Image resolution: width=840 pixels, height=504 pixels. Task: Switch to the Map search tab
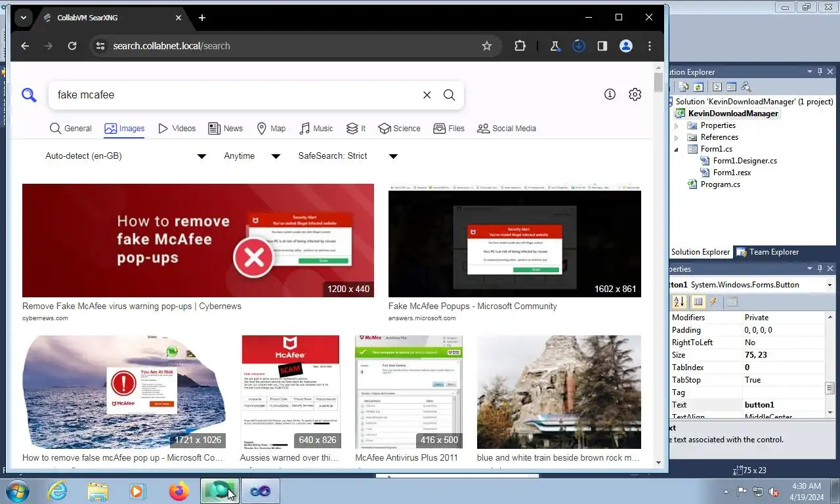tap(271, 129)
